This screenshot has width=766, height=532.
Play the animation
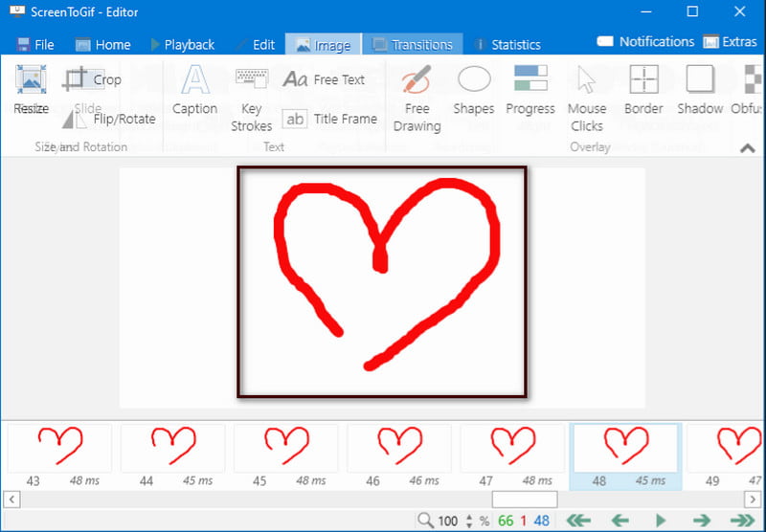(x=661, y=521)
